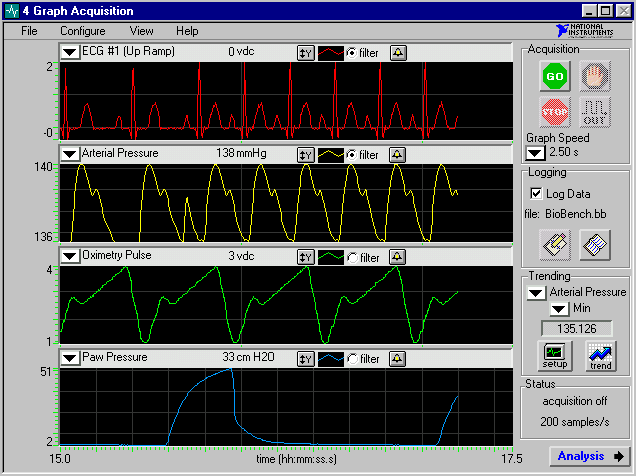Click the National Instruments logo

click(584, 31)
